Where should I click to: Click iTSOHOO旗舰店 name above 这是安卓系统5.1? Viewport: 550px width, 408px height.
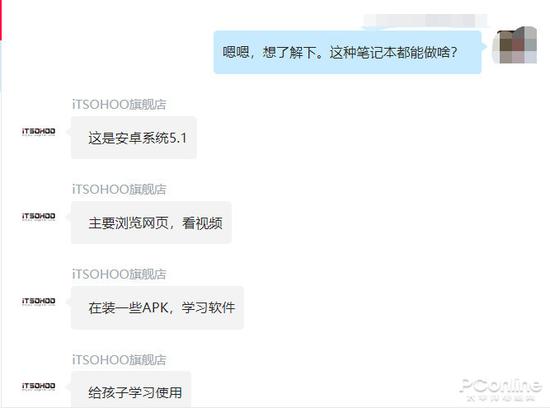[119, 104]
